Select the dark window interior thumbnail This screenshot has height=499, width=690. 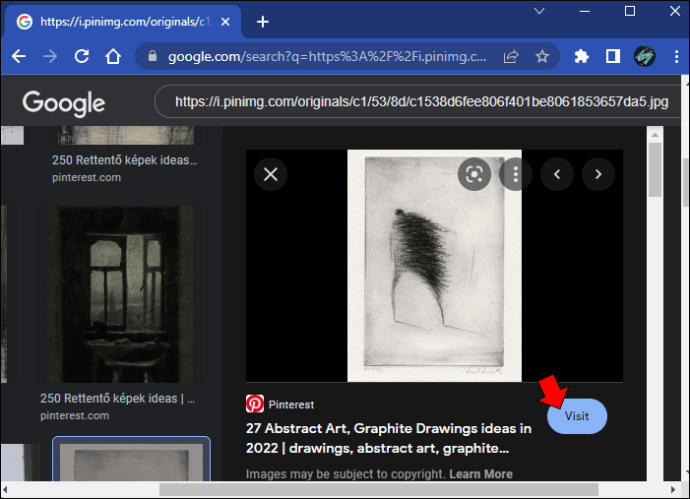pyautogui.click(x=120, y=294)
